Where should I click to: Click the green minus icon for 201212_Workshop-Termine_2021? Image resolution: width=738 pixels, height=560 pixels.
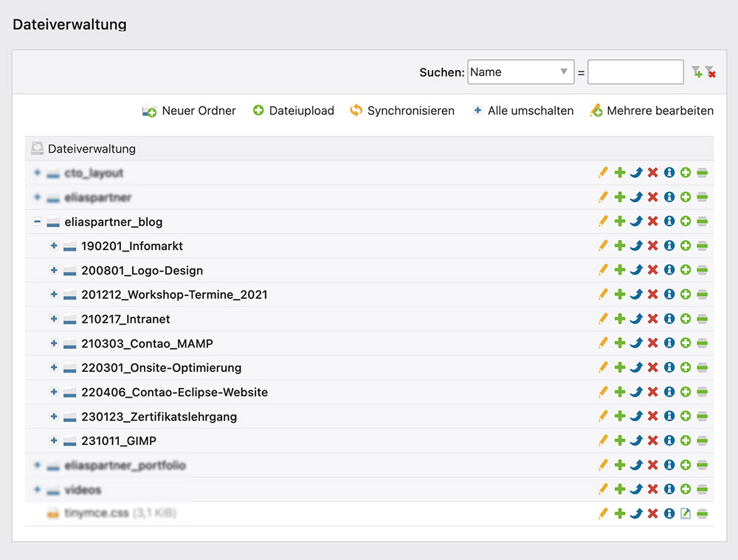coord(703,294)
